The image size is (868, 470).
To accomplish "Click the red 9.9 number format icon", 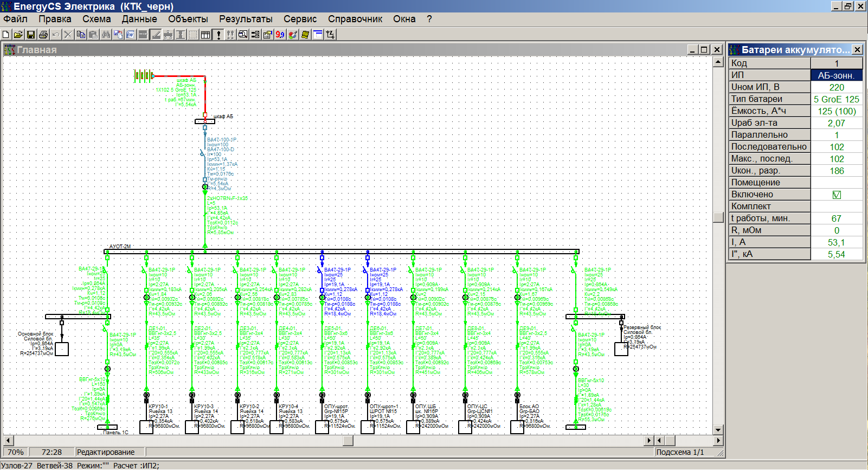I will click(280, 35).
